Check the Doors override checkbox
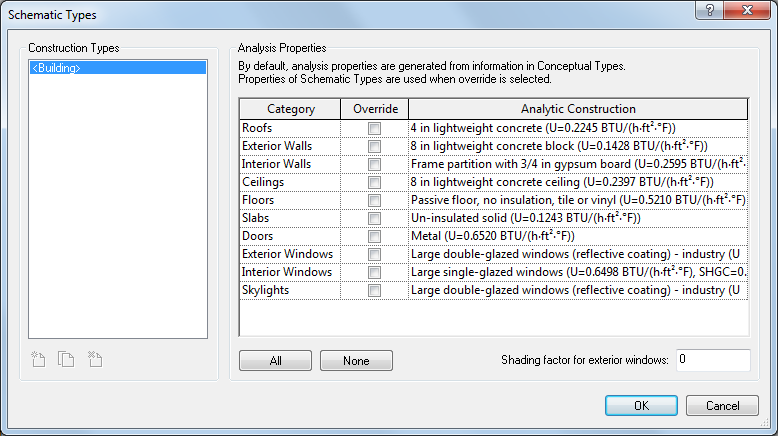778x436 pixels. pos(374,236)
